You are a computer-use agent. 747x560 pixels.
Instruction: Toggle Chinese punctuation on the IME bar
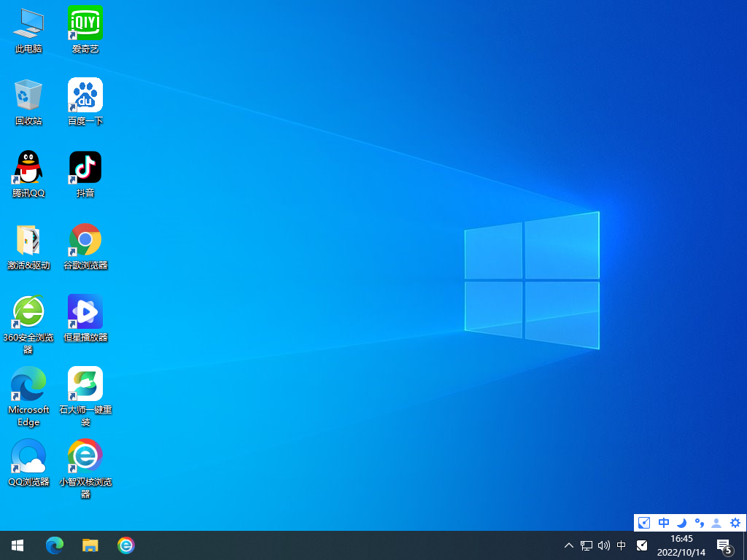[699, 523]
